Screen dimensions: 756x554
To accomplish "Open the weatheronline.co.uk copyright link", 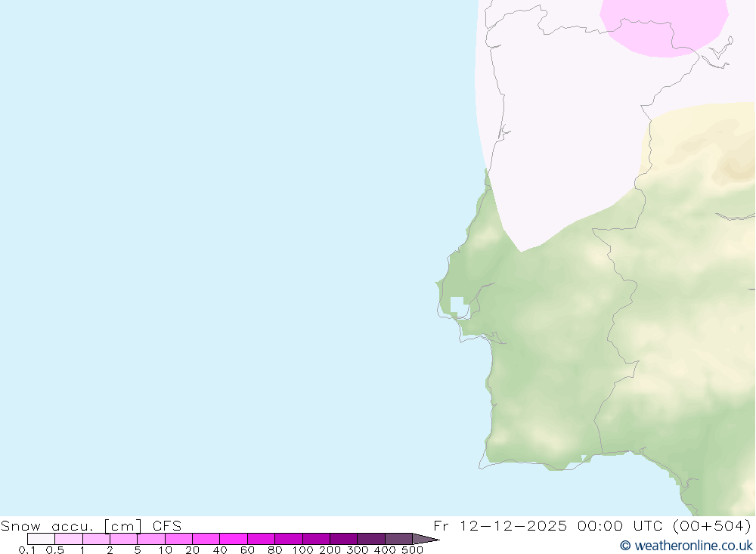I will tap(686, 546).
